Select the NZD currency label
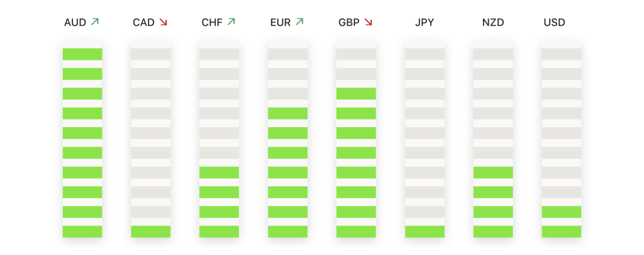 [493, 22]
